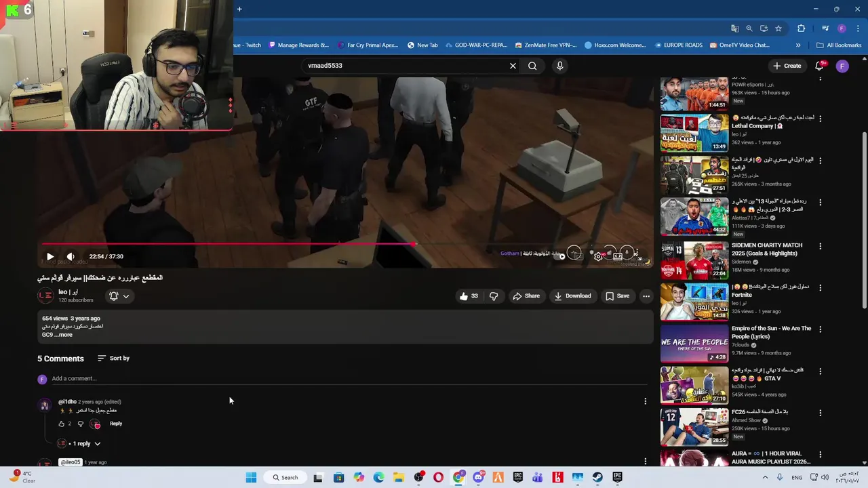The width and height of the screenshot is (868, 488).
Task: Open Manage Rewards bookmark
Action: click(299, 45)
